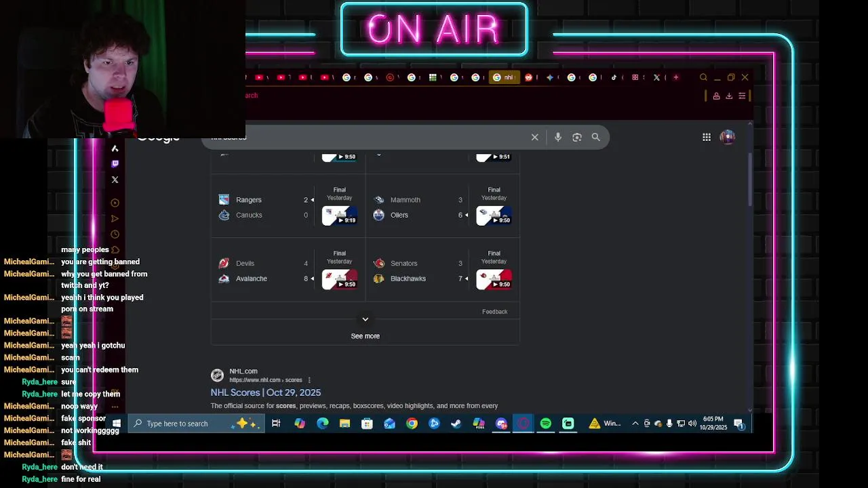
Task: Play Rangers vs Canucks highlight video
Action: coord(340,216)
